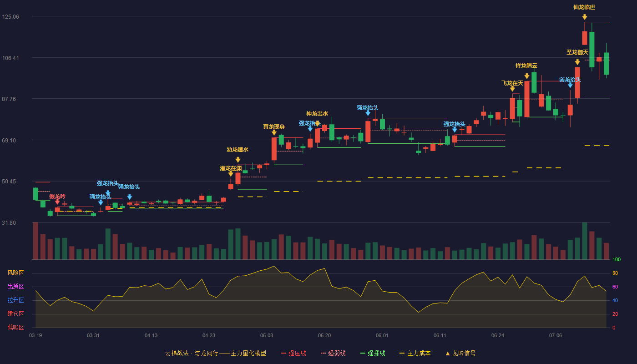Click the 低吸区 zone label
The image size is (637, 364).
15,327
